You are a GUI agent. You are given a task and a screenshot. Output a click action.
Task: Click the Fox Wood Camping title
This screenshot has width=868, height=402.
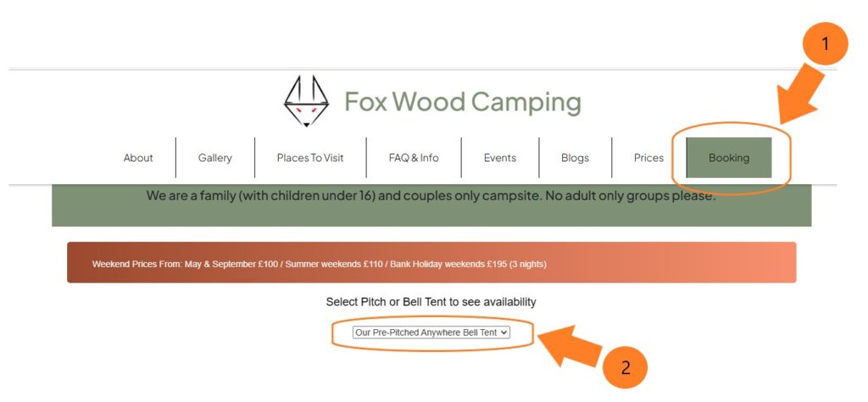(463, 103)
